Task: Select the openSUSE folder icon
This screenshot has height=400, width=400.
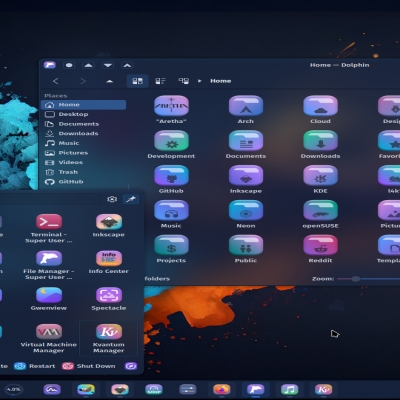Action: click(320, 210)
